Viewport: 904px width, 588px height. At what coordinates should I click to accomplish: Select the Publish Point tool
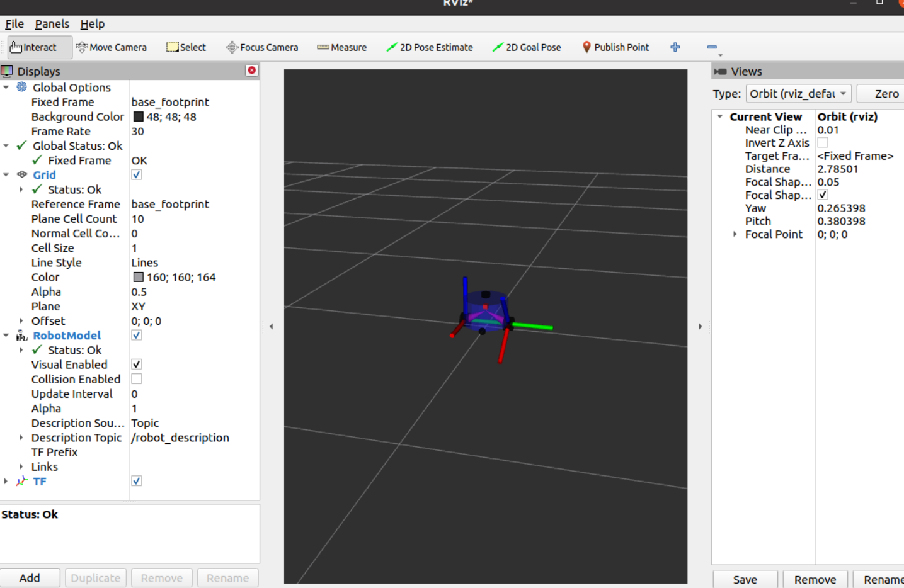tap(615, 47)
